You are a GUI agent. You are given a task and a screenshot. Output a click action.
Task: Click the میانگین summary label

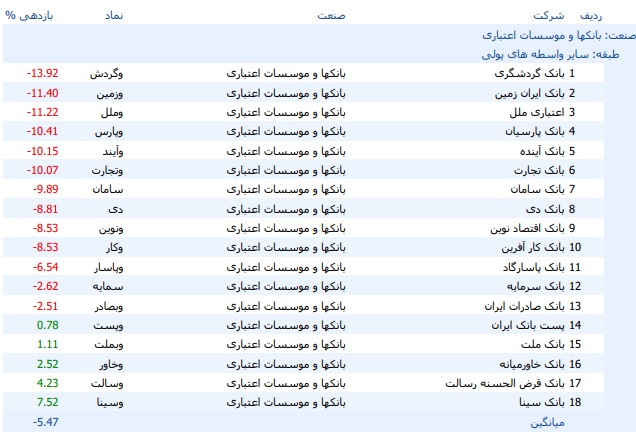pos(548,423)
